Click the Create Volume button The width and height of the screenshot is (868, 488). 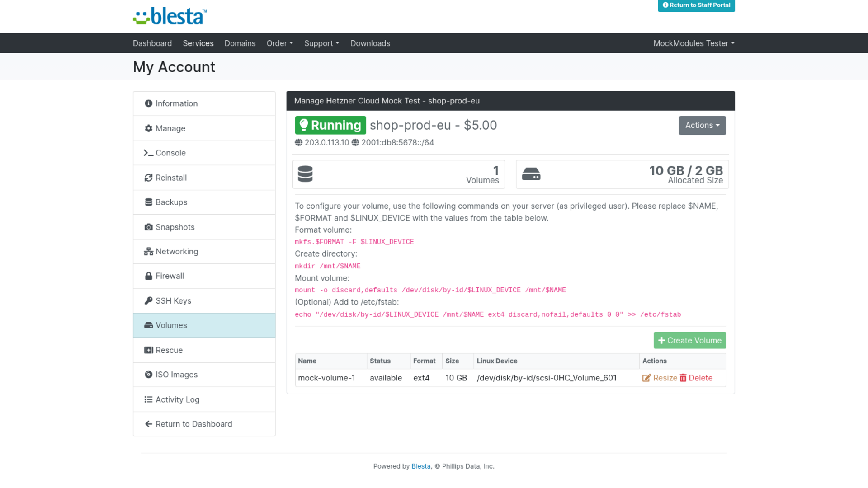pyautogui.click(x=690, y=341)
